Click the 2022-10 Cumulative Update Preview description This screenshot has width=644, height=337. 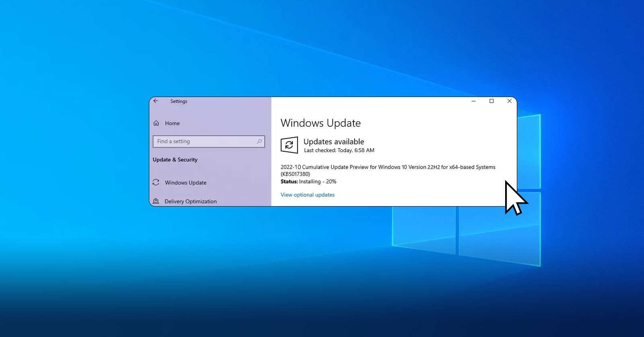tap(388, 171)
